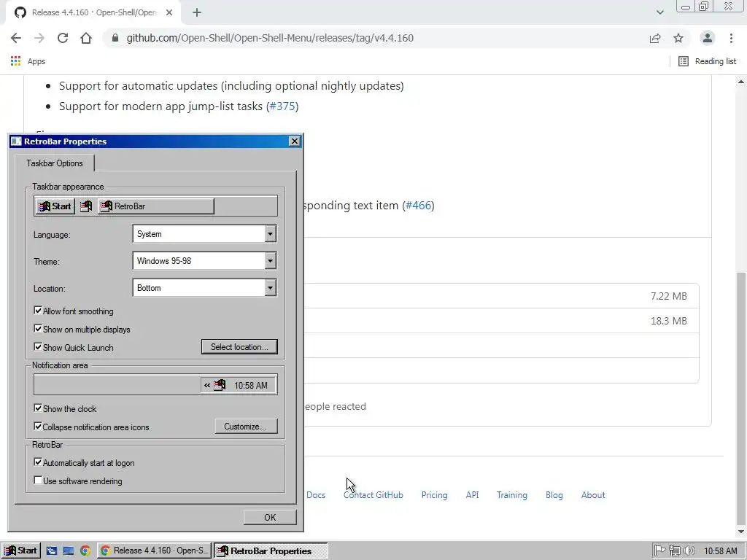Open the tab search chevron
Image resolution: width=747 pixels, height=560 pixels.
click(x=659, y=12)
